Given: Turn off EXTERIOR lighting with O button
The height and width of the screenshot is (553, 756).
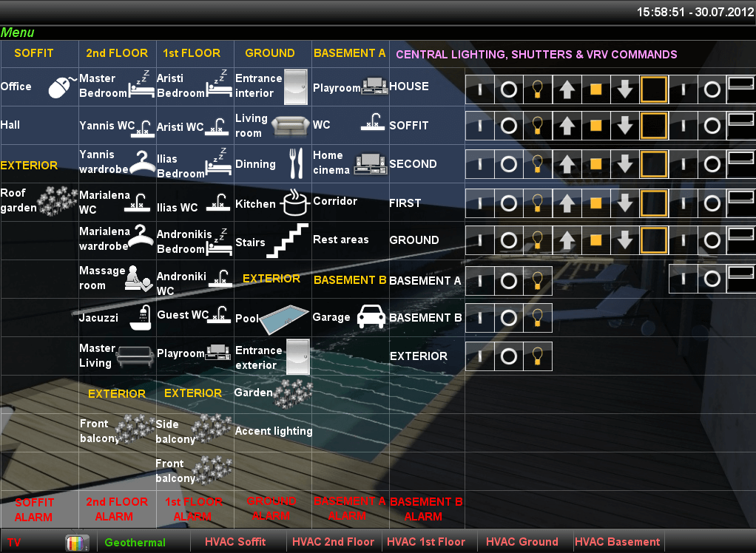Looking at the screenshot, I should pyautogui.click(x=508, y=356).
